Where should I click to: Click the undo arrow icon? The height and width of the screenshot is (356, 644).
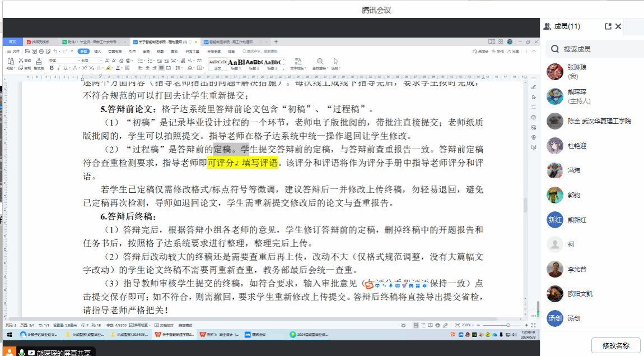[56, 51]
